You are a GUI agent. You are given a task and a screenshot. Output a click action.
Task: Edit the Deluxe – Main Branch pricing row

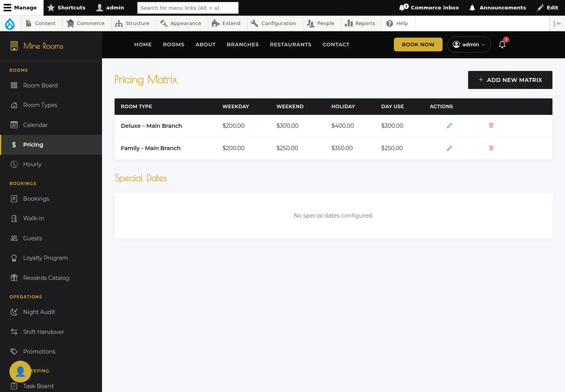[449, 126]
